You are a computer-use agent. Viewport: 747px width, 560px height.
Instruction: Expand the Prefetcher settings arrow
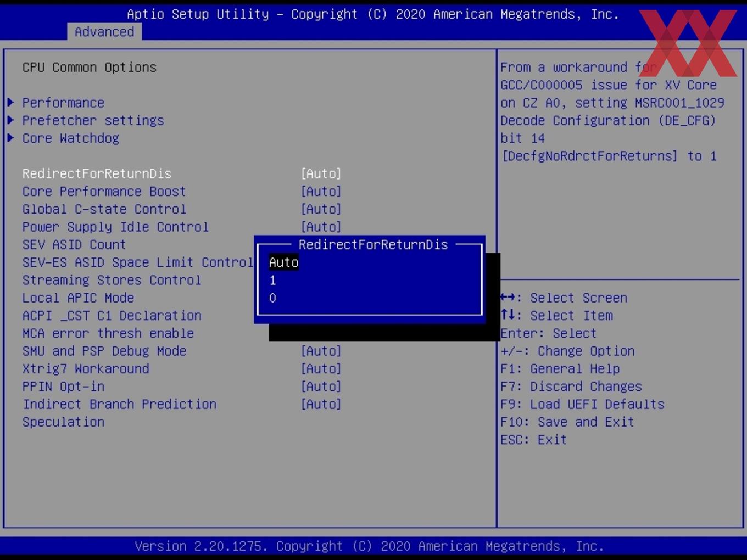10,120
